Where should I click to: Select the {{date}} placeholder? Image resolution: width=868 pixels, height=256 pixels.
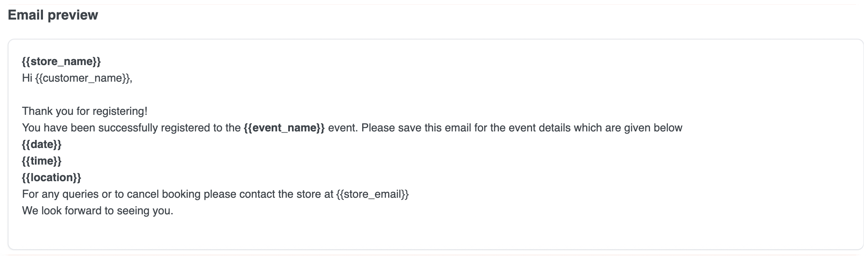coord(42,145)
